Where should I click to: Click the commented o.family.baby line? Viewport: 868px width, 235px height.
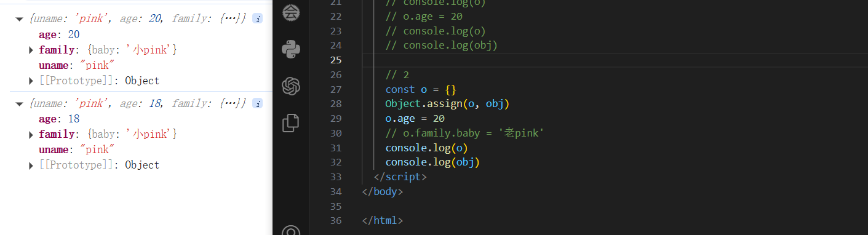tap(464, 133)
